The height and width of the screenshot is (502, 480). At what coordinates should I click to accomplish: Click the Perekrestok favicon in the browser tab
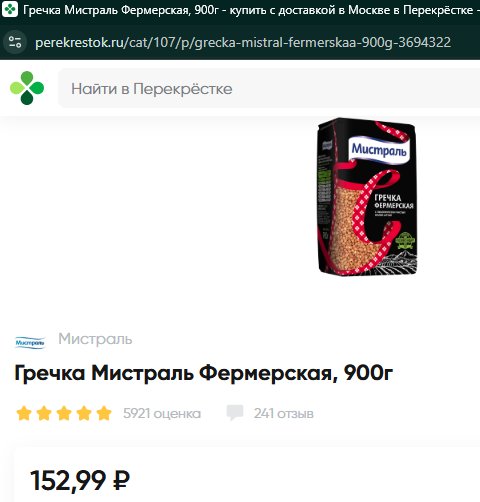coord(10,10)
